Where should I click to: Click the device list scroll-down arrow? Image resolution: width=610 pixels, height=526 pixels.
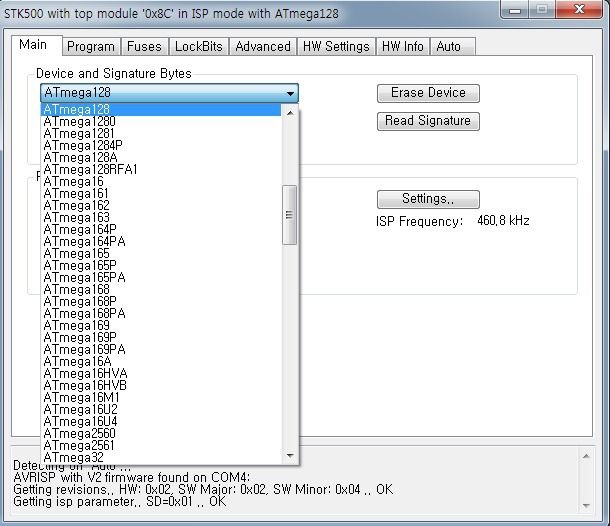pyautogui.click(x=290, y=455)
